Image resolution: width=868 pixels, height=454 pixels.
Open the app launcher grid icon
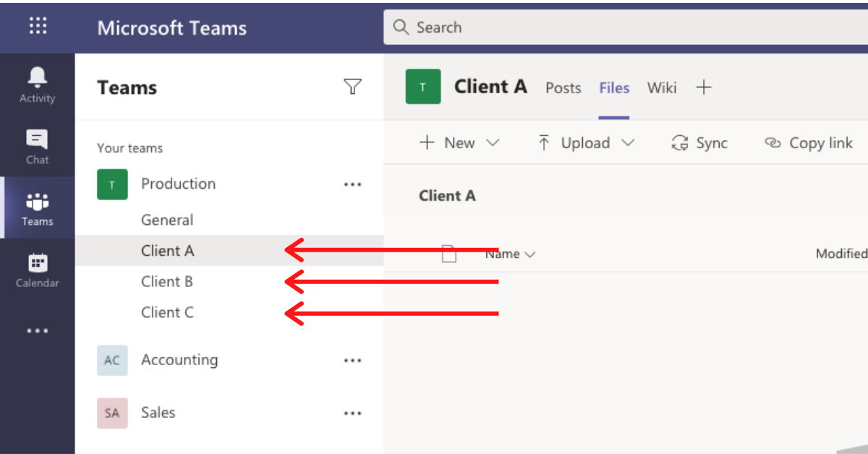point(38,27)
